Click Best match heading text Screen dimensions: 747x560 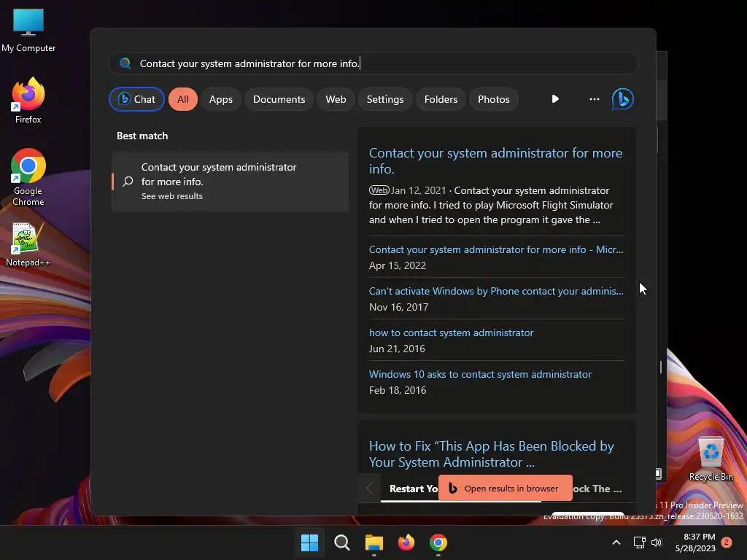(142, 136)
